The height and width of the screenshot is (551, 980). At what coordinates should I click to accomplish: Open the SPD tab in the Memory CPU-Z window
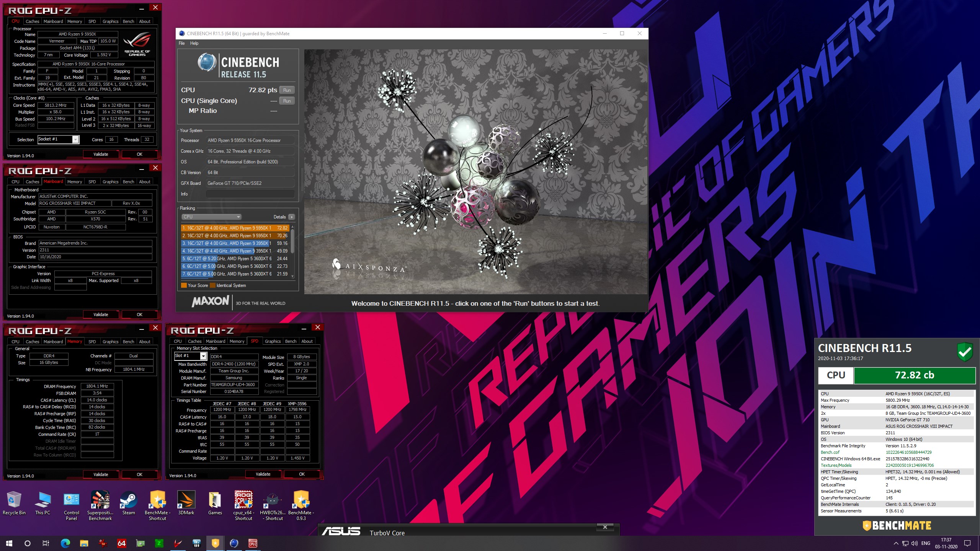[92, 342]
